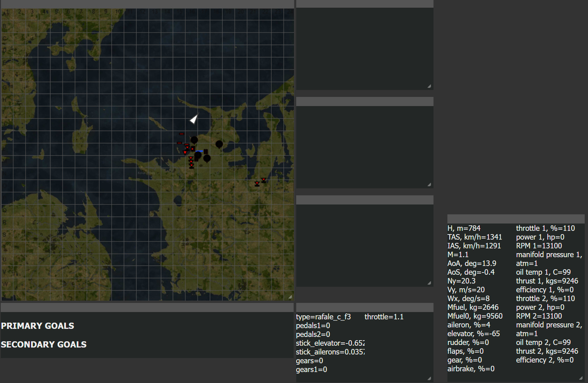The width and height of the screenshot is (588, 383).
Task: Click the throttle=1.1 indicator text
Action: 384,317
